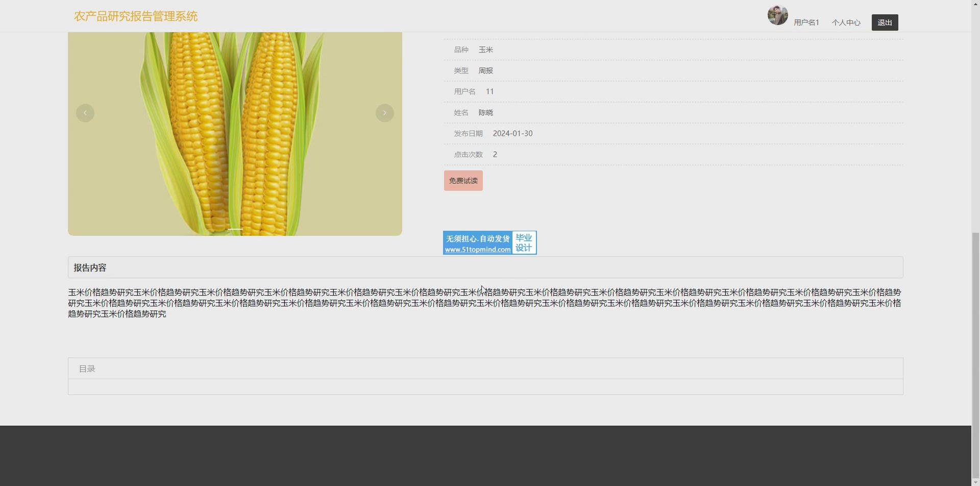980x486 pixels.
Task: Click the page vertical scrollbar thumb
Action: click(x=975, y=355)
